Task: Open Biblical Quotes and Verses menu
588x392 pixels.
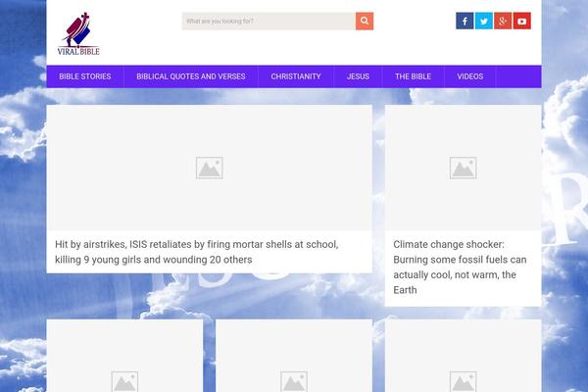Action: coord(191,76)
